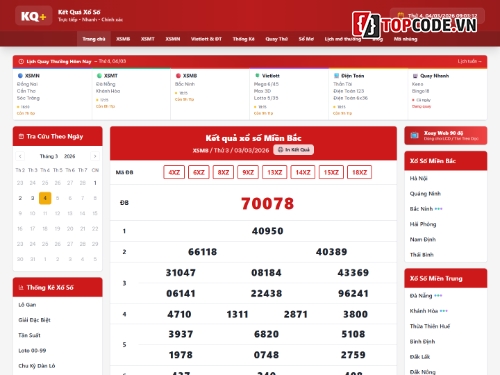Open the Thái Bình lottery link
500x375 pixels.
coord(422,255)
